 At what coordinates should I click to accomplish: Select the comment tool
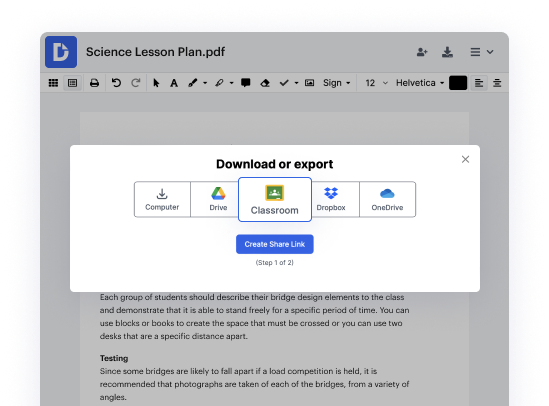click(x=245, y=83)
